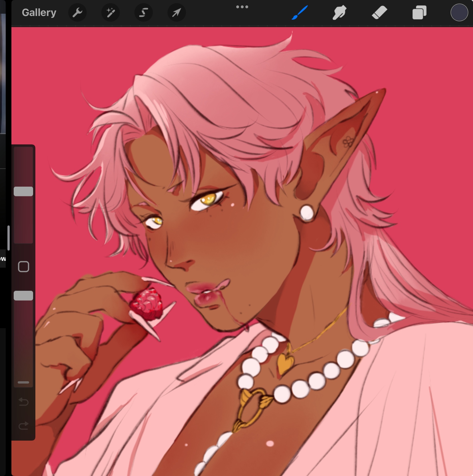Activate the Transform arrow tool
473x476 pixels.
(x=177, y=13)
